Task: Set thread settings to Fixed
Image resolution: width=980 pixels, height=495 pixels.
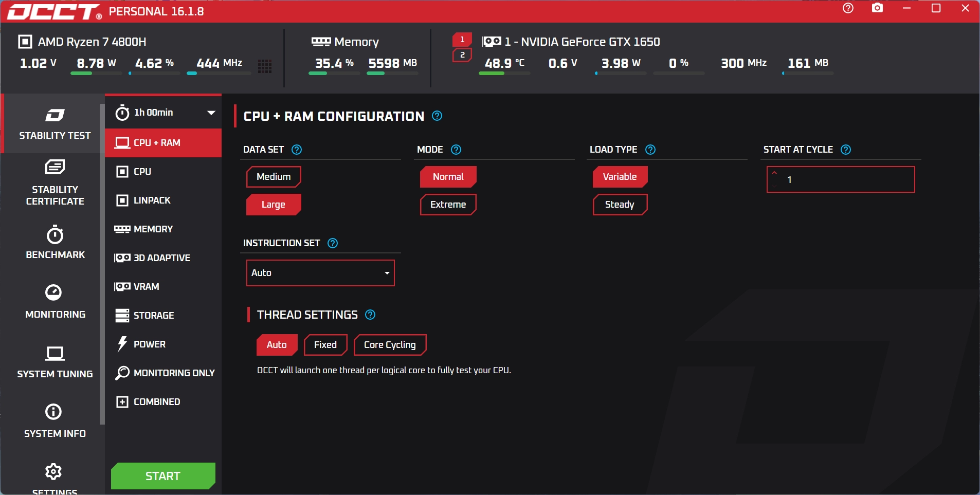Action: [x=325, y=345]
